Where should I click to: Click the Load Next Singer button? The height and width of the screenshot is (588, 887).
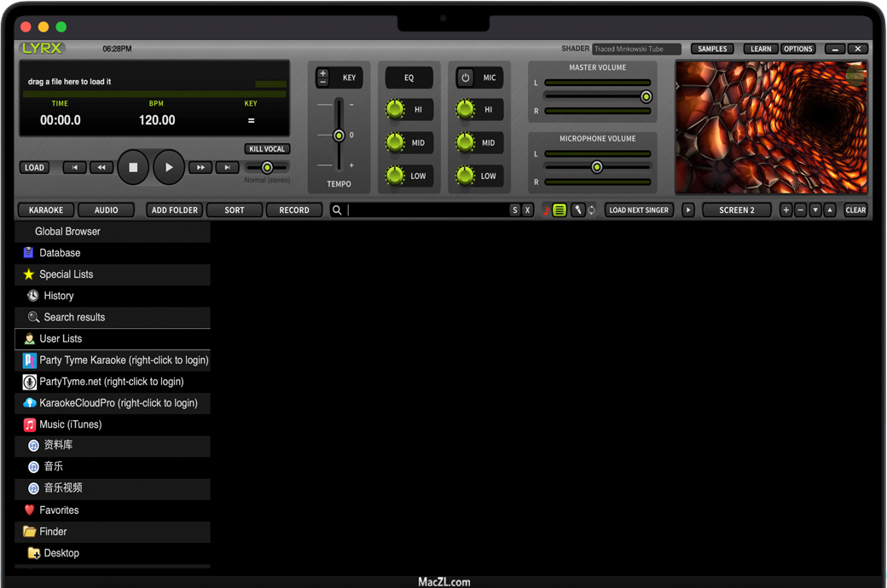(x=639, y=210)
